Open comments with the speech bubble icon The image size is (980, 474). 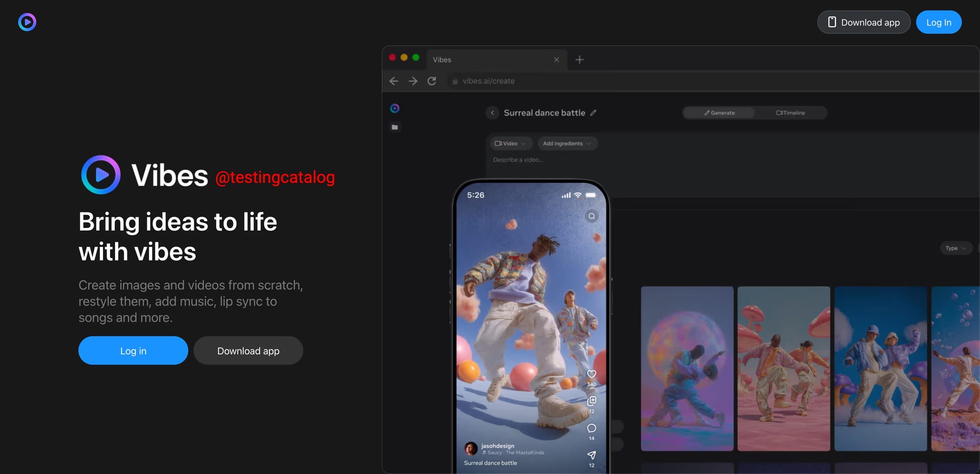(592, 428)
